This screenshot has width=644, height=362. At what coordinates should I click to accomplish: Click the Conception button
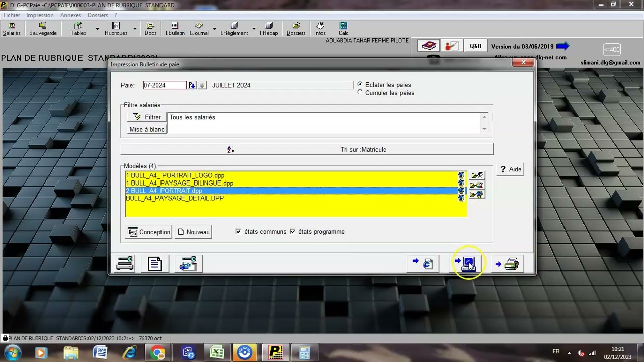[x=149, y=232]
